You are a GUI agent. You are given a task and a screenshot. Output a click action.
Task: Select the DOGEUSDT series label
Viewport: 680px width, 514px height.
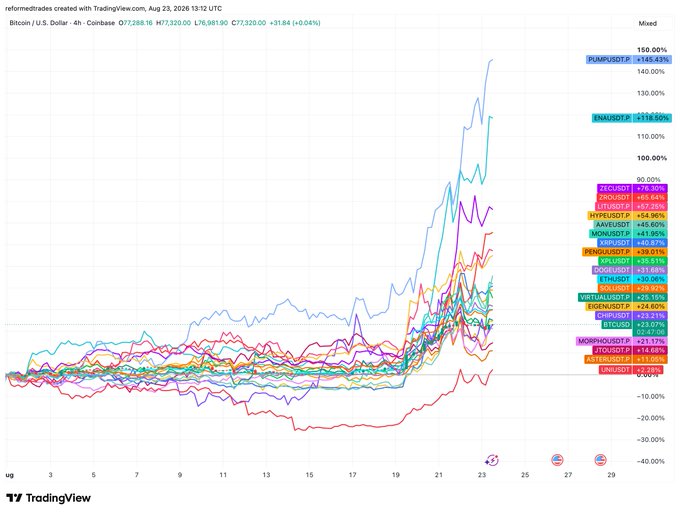coord(611,270)
